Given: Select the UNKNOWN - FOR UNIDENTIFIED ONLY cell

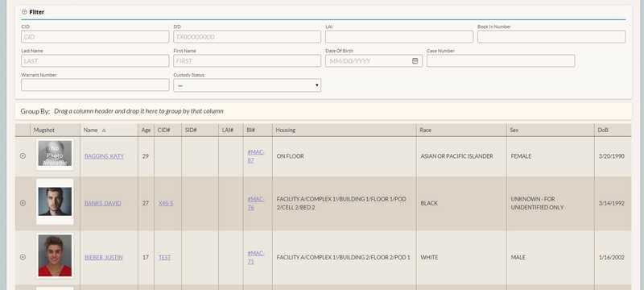Looking at the screenshot, I should 550,203.
